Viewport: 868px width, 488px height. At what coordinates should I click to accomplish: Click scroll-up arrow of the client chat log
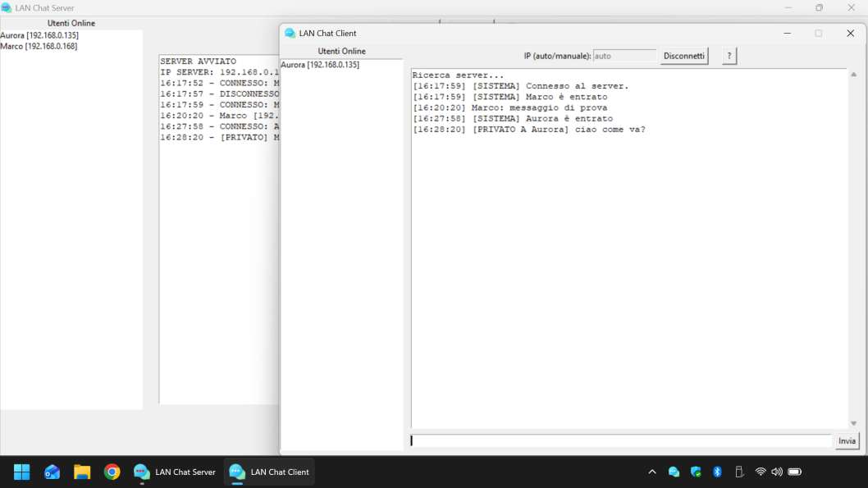(853, 75)
